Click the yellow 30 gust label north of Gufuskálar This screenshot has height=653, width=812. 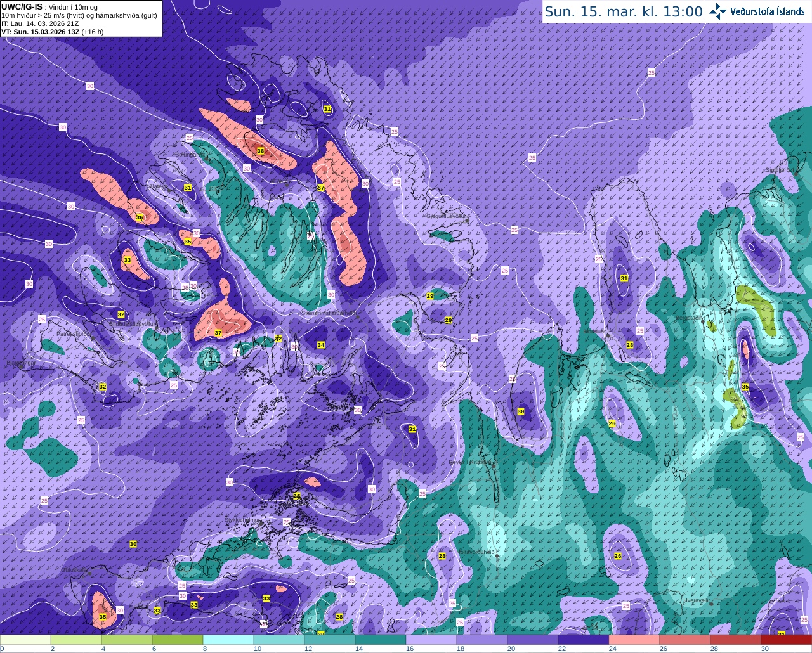(x=133, y=544)
